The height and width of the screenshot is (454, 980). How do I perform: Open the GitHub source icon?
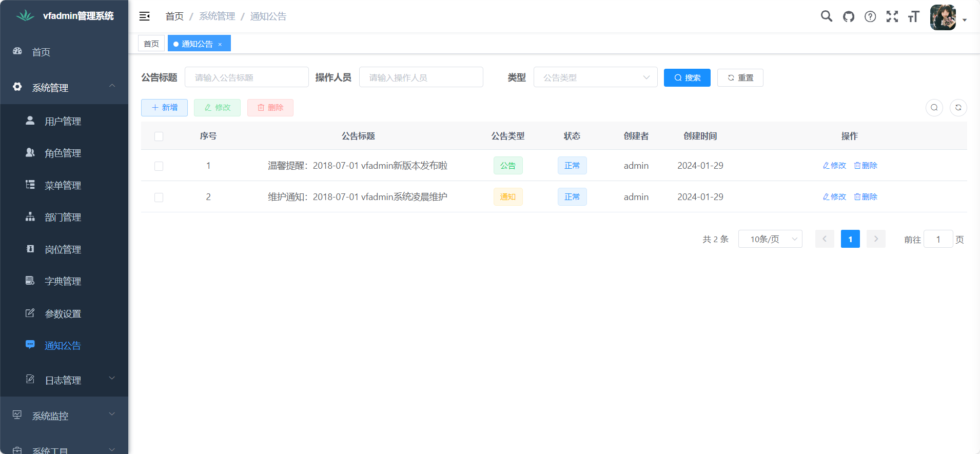click(849, 16)
